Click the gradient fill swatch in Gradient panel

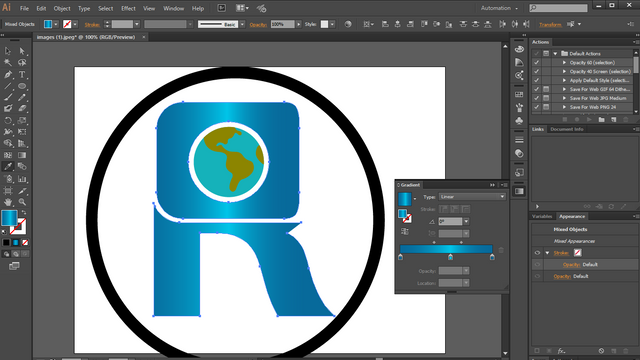[x=404, y=199]
